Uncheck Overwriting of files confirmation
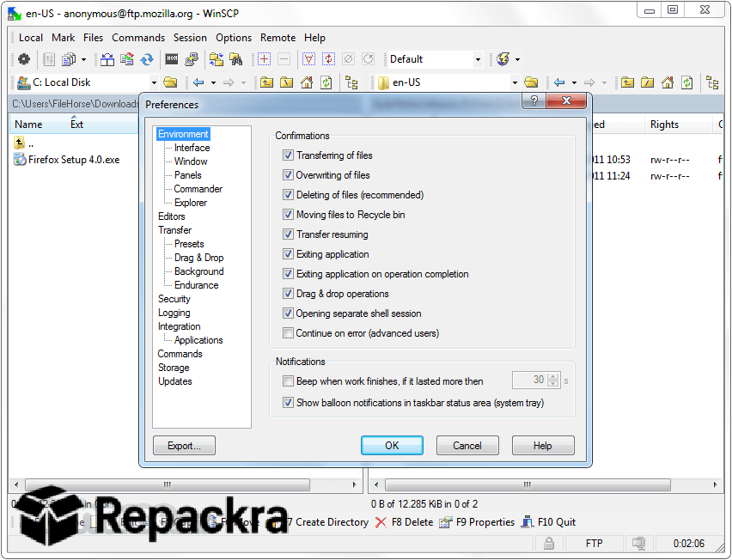732x560 pixels. (x=288, y=175)
